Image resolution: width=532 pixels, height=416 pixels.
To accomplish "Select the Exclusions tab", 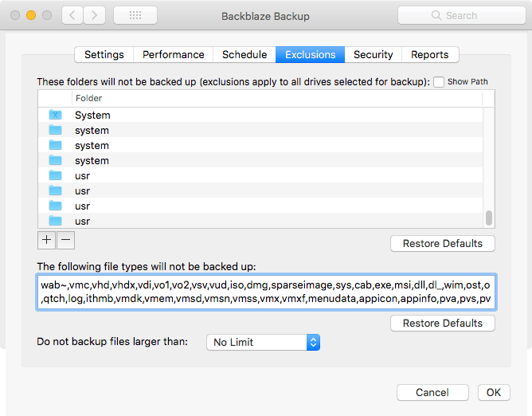I will [310, 55].
